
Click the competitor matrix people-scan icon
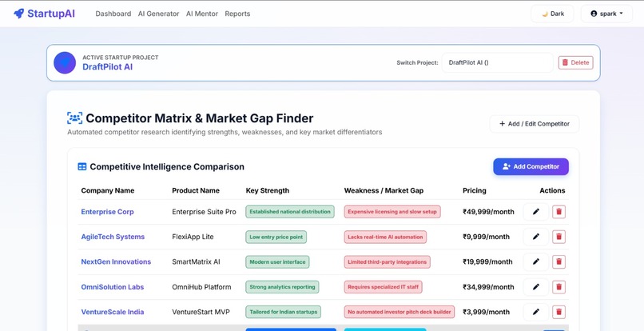tap(75, 118)
